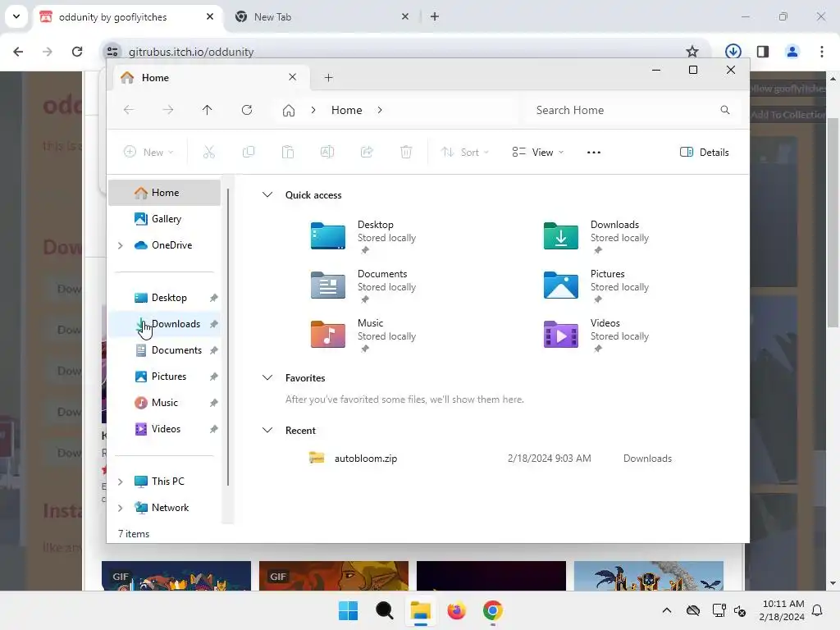840x630 pixels.
Task: Select Documents in the navigation pane
Action: 165,350
